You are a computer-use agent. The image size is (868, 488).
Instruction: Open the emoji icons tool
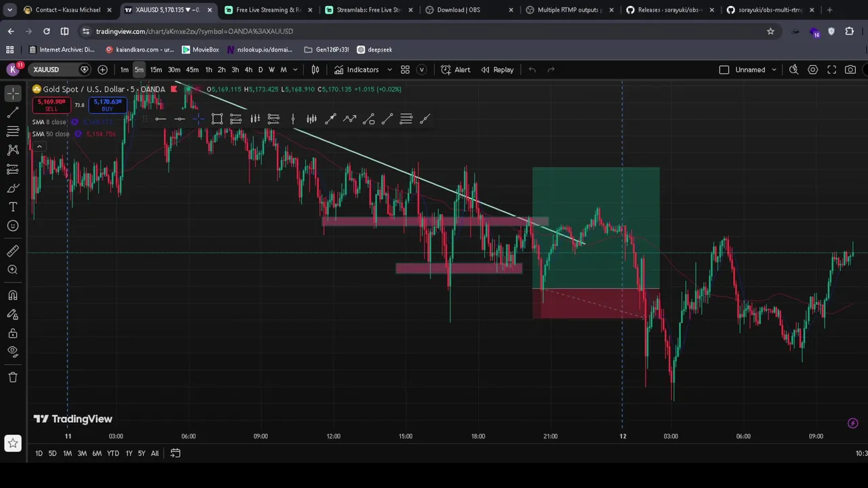(x=13, y=226)
